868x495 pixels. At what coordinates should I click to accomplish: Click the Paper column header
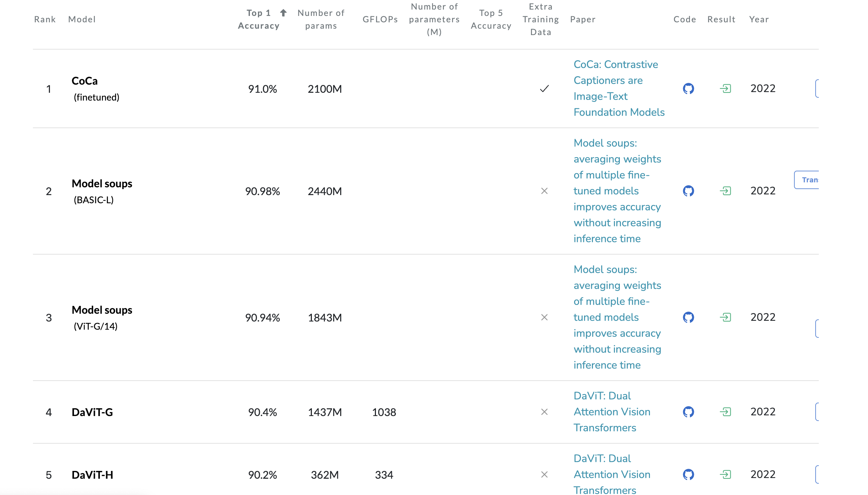pos(583,19)
